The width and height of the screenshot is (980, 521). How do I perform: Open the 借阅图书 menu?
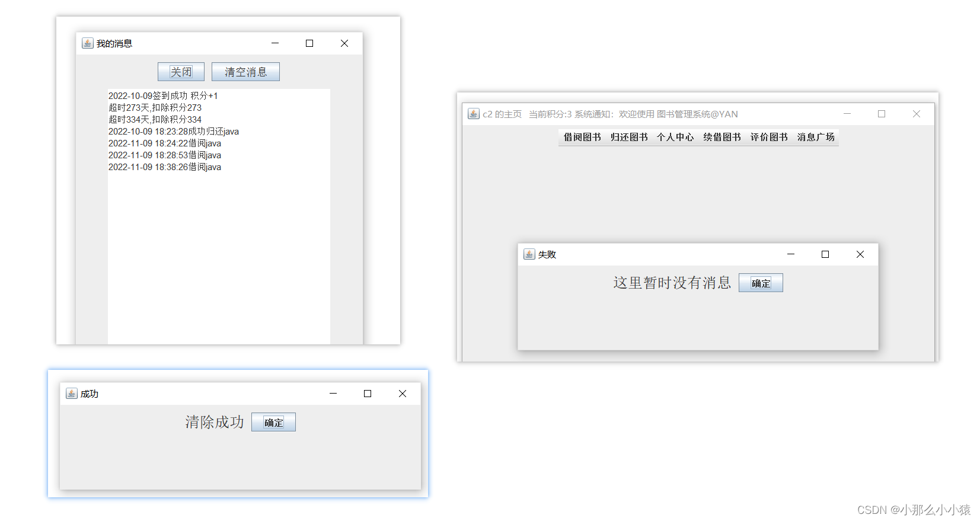tap(582, 137)
